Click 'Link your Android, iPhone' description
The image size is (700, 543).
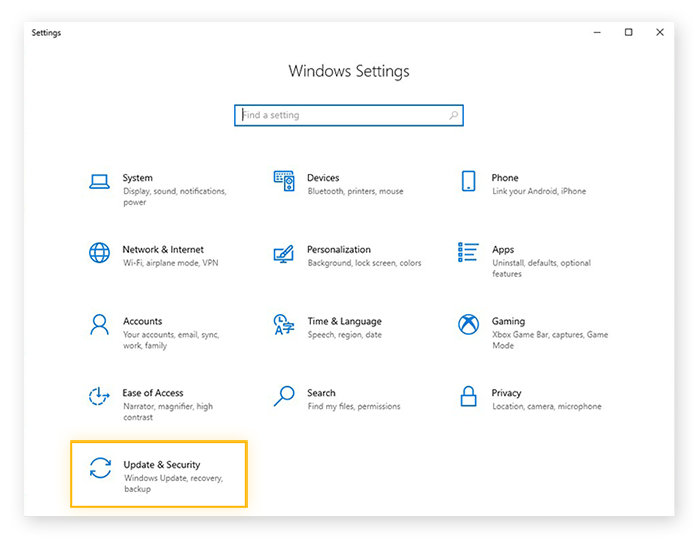click(x=539, y=191)
